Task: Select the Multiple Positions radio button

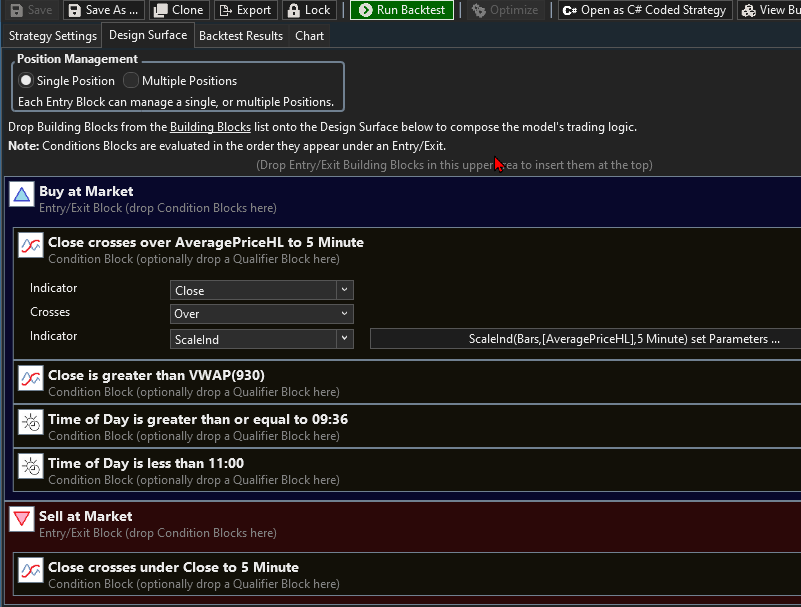Action: click(x=131, y=81)
